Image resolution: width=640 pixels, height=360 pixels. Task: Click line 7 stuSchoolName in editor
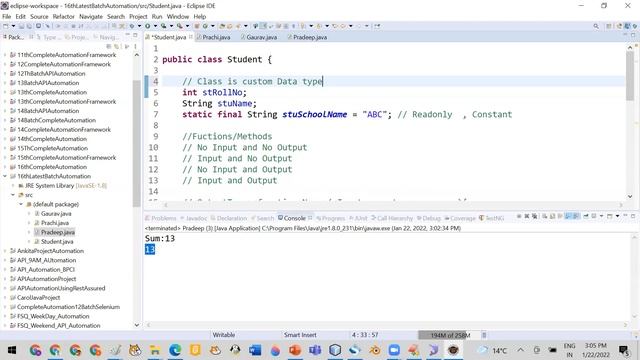[314, 115]
